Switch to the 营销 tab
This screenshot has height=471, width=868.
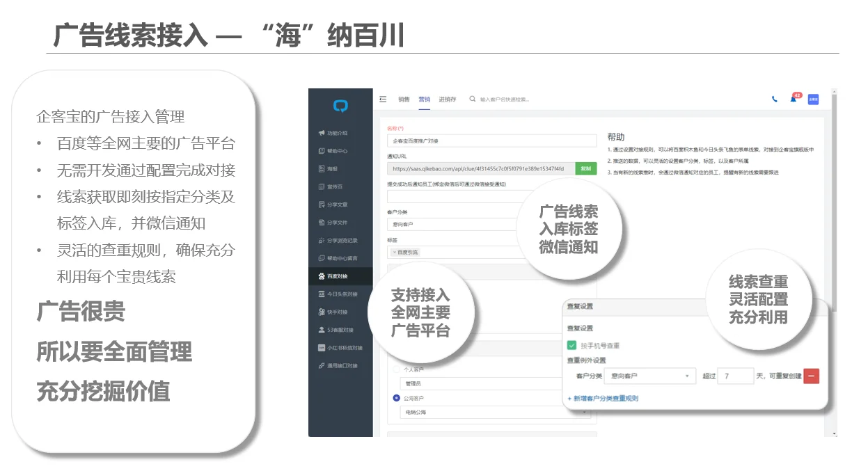coord(424,99)
